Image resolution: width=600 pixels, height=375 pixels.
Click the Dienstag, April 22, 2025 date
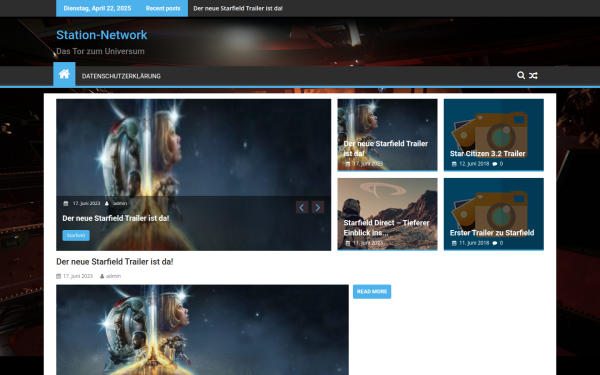[x=97, y=8]
